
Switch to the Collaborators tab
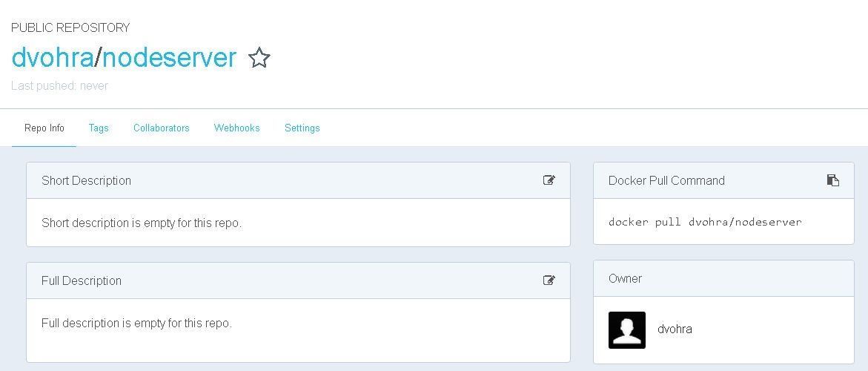click(161, 128)
